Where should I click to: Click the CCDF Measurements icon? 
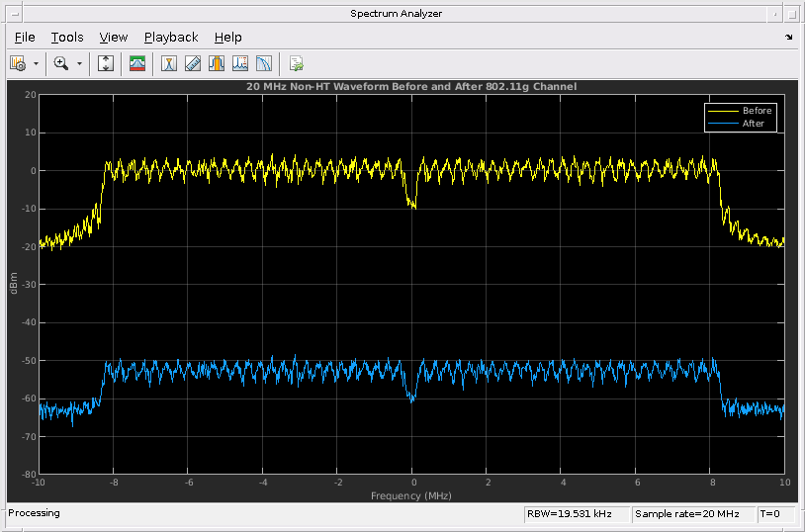[x=263, y=63]
